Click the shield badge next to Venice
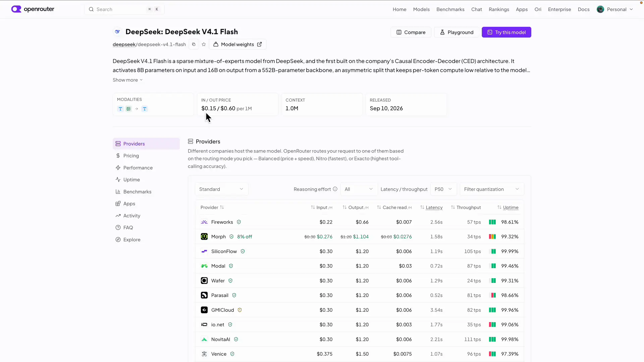The image size is (644, 362). point(232,354)
